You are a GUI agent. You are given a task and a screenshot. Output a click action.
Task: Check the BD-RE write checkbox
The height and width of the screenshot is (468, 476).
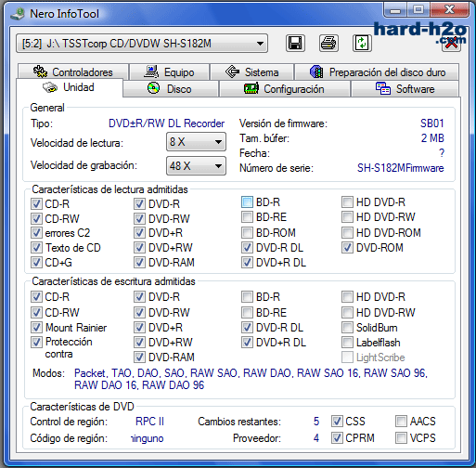coord(247,312)
